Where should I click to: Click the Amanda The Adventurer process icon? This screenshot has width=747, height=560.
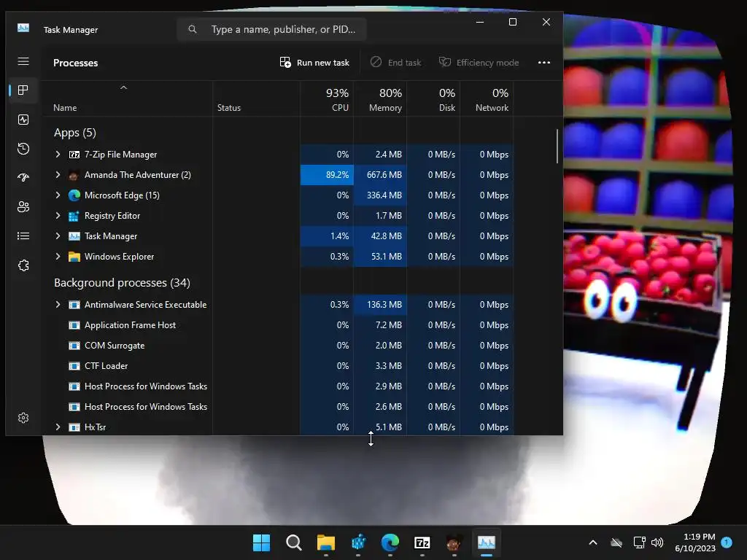click(74, 175)
